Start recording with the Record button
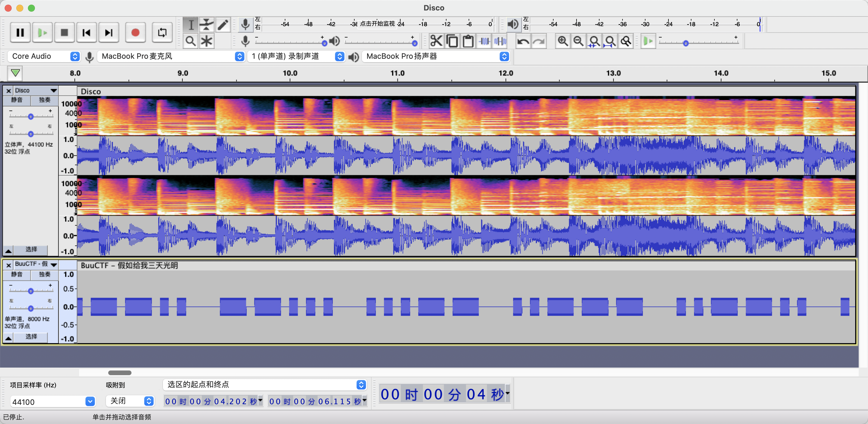The image size is (868, 424). click(136, 33)
